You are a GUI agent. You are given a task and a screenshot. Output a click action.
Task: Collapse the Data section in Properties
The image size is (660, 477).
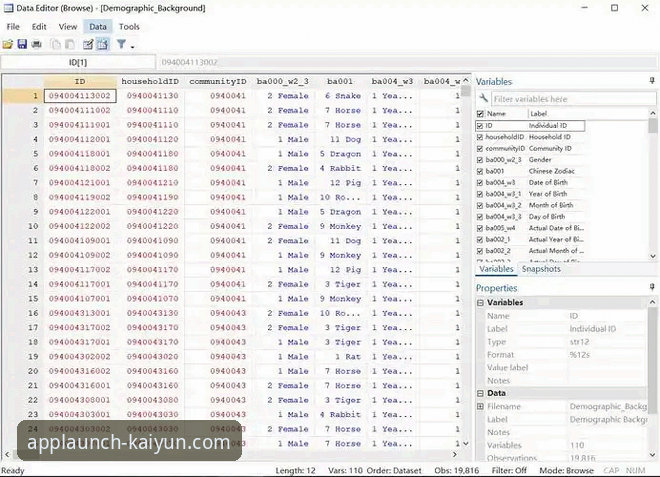[x=480, y=394]
